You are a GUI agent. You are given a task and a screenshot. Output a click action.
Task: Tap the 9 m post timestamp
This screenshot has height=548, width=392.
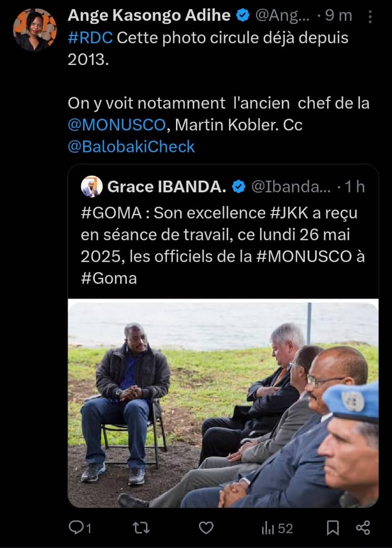click(338, 16)
